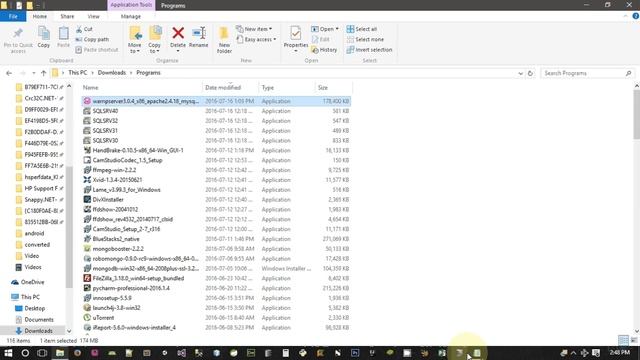Screen dimensions: 640x360
Task: Show hidden system tray icons
Action: point(573,353)
